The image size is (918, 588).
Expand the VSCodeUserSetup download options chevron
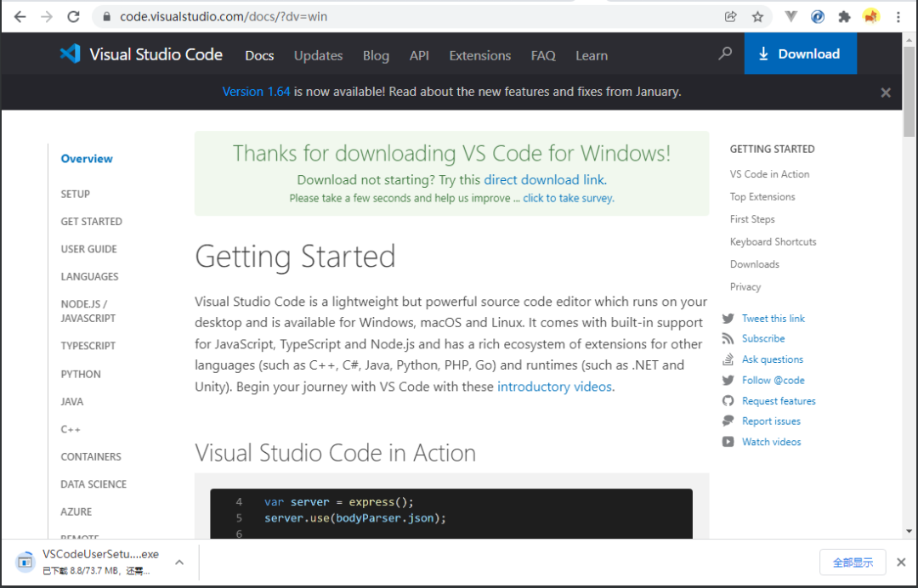pos(179,562)
